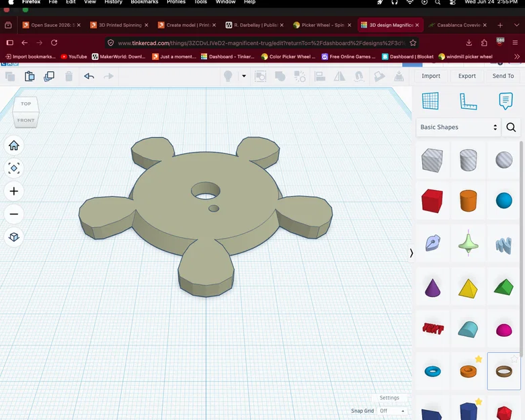Viewport: 525px width, 420px height.
Task: Click the Export button
Action: click(467, 76)
